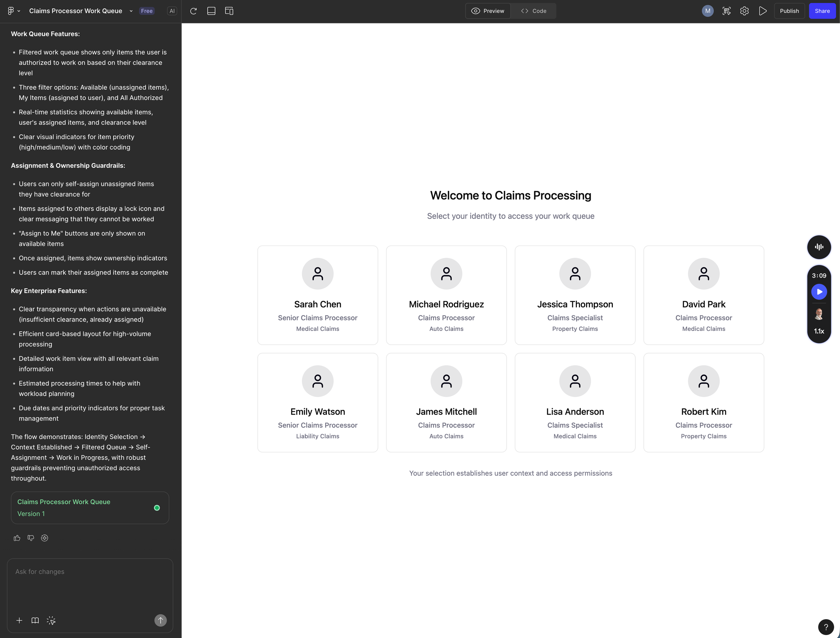This screenshot has width=840, height=638.
Task: Click the Publish button
Action: pos(789,11)
